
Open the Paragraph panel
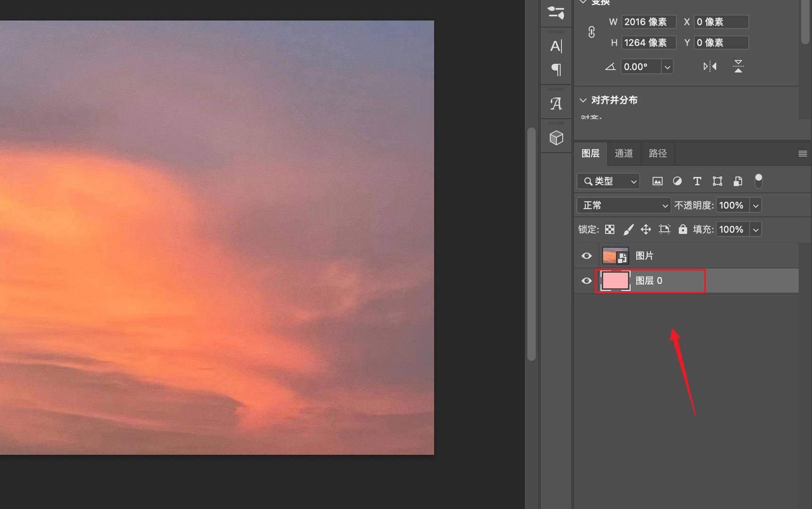coord(556,69)
